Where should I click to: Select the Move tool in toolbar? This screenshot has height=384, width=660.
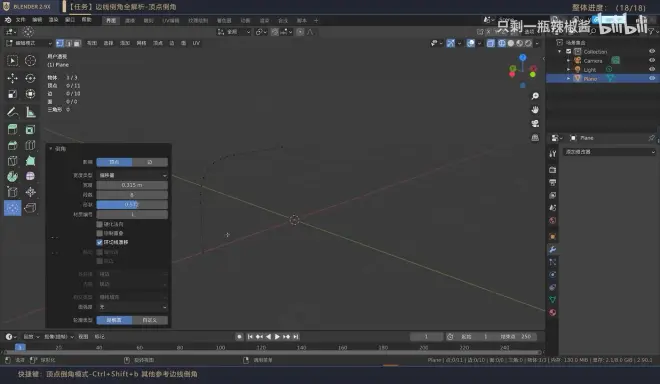click(12, 78)
